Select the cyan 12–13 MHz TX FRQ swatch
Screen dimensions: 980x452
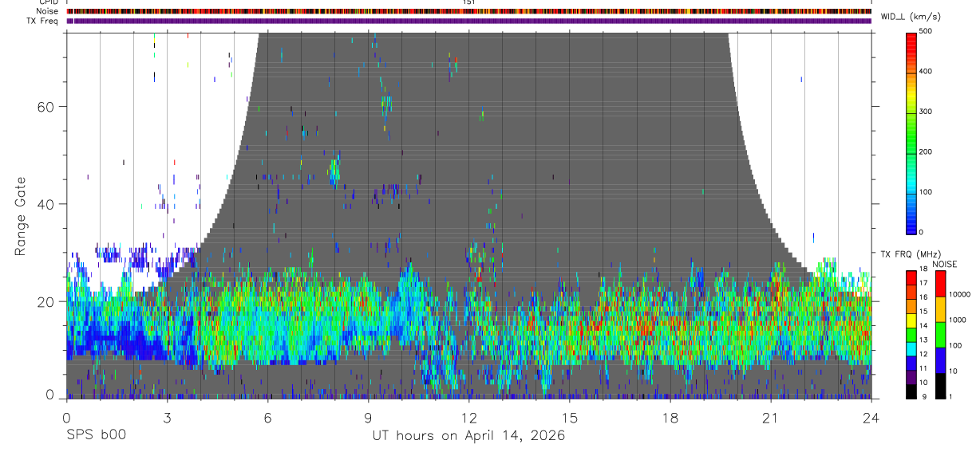(x=911, y=348)
